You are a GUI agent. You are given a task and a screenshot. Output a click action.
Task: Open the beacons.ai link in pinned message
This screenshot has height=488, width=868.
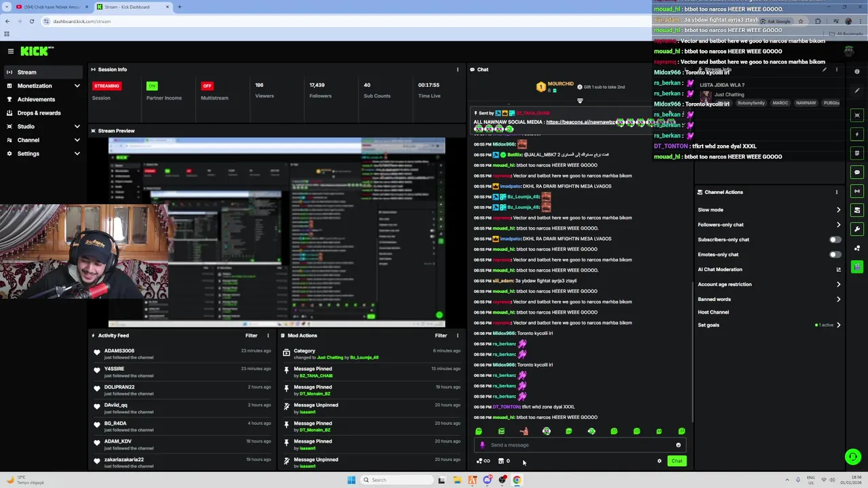(x=581, y=122)
